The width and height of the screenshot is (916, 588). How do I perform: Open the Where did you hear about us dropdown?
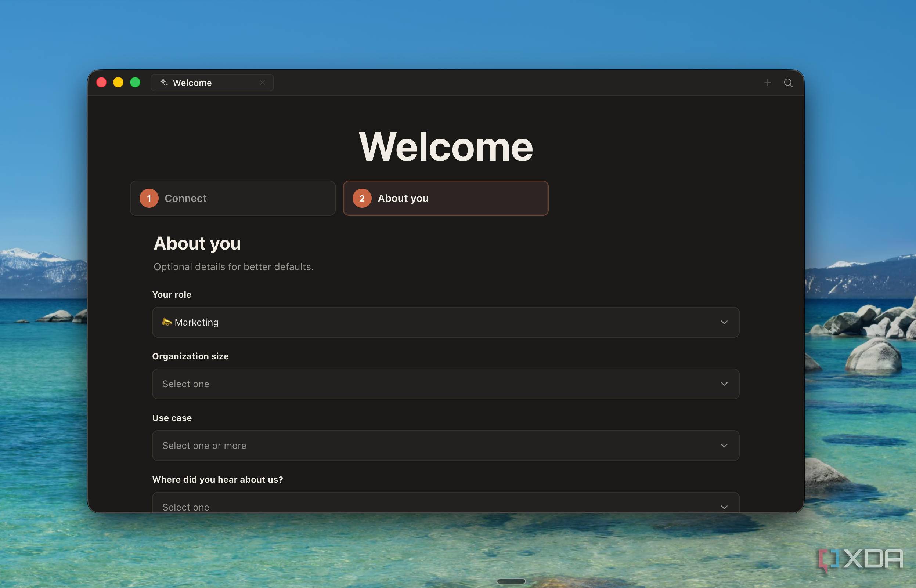446,502
